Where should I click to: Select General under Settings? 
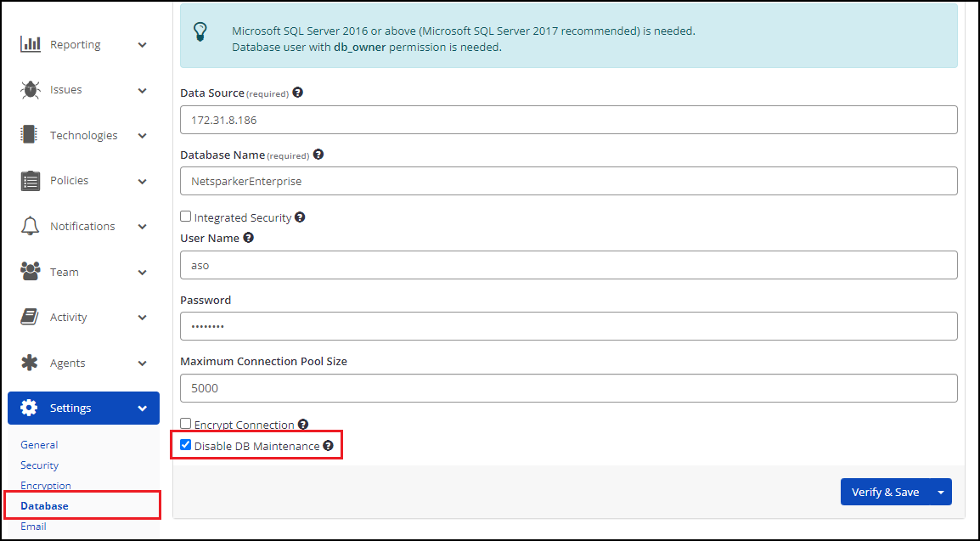click(x=39, y=444)
